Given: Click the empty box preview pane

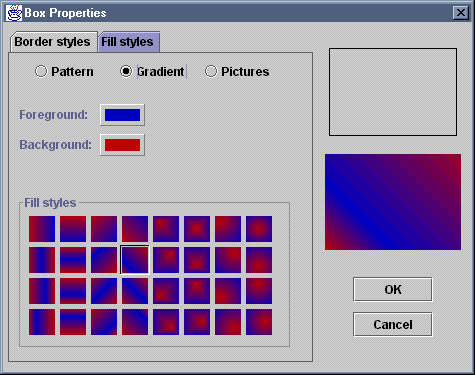Looking at the screenshot, I should (x=393, y=92).
